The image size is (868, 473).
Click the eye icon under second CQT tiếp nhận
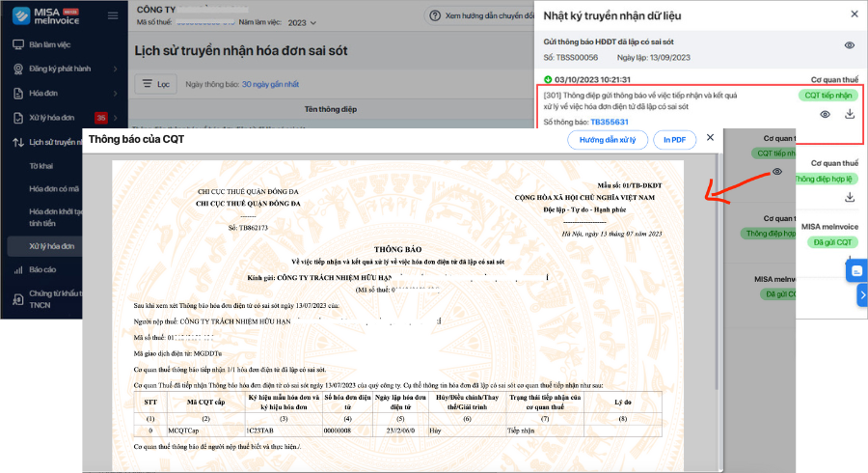tap(777, 171)
